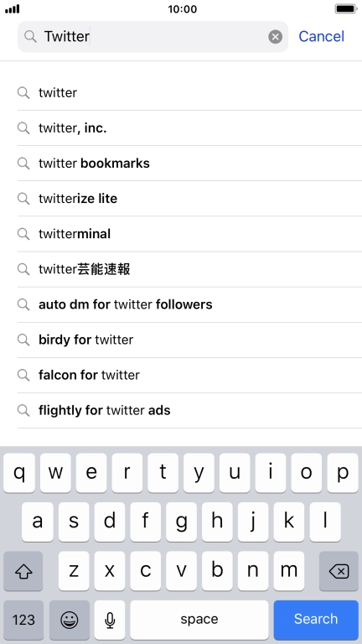This screenshot has width=362, height=644.
Task: Toggle the shift key
Action: point(23,571)
